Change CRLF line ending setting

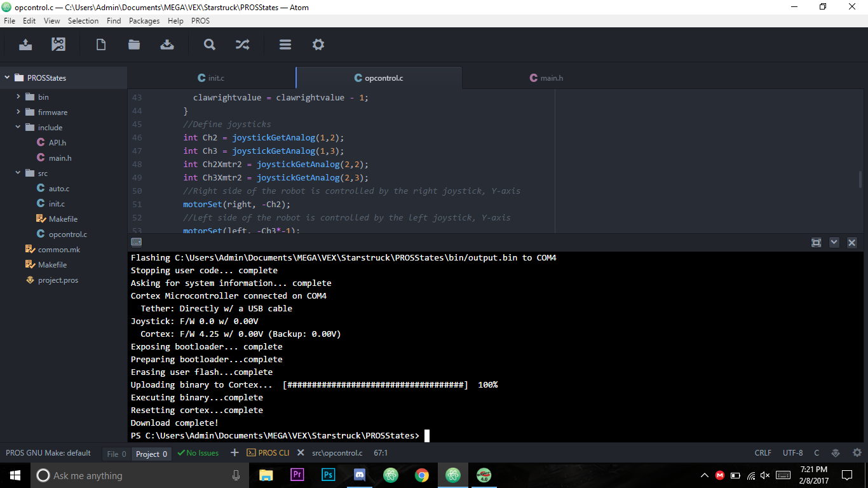(x=763, y=453)
